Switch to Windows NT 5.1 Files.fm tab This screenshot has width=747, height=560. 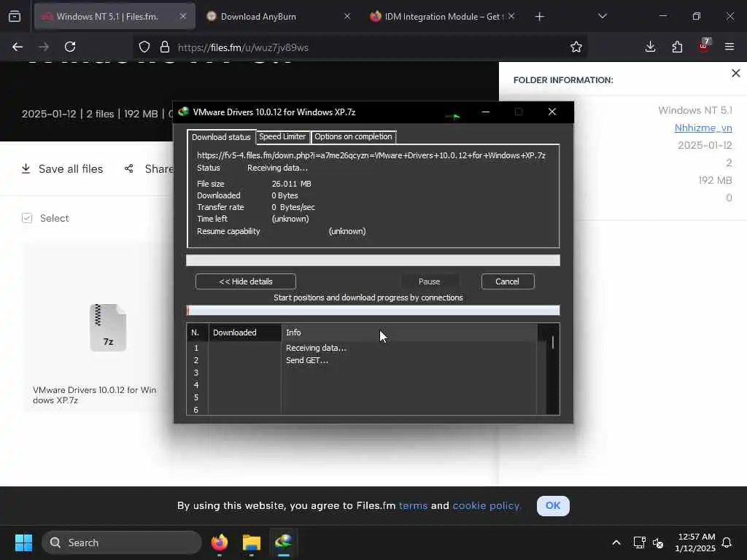coord(115,16)
